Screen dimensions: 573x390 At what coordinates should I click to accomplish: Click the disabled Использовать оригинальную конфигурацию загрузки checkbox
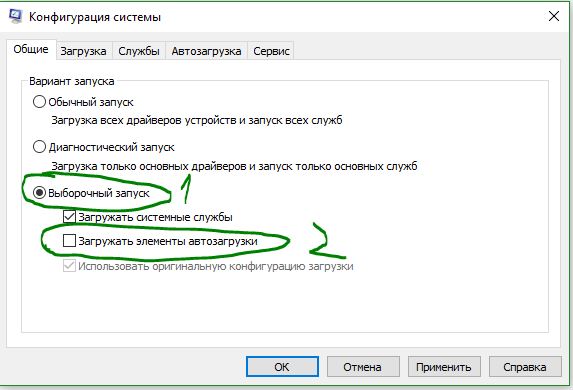[x=69, y=266]
